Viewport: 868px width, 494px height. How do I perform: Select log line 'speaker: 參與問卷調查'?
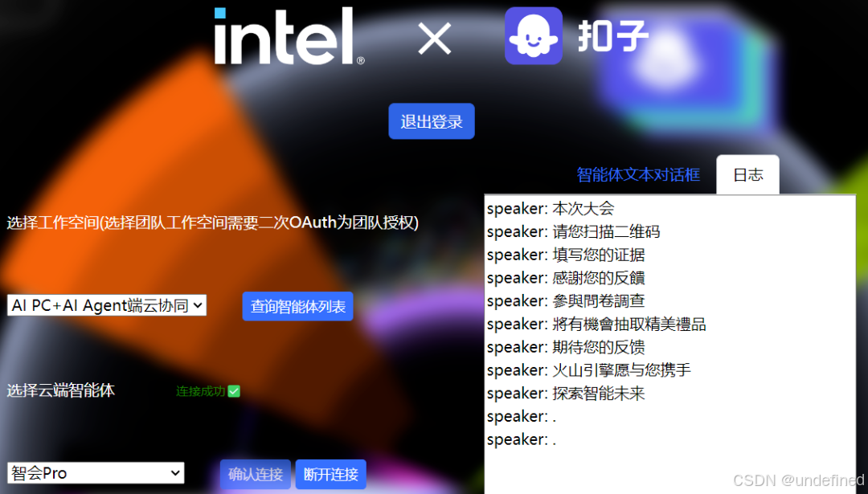[x=566, y=301]
